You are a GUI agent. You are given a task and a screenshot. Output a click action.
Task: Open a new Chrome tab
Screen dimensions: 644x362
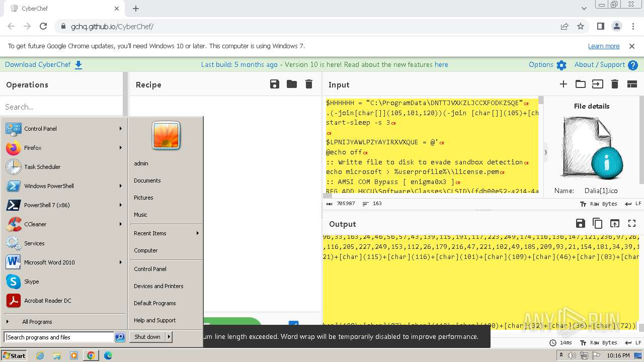point(136,9)
